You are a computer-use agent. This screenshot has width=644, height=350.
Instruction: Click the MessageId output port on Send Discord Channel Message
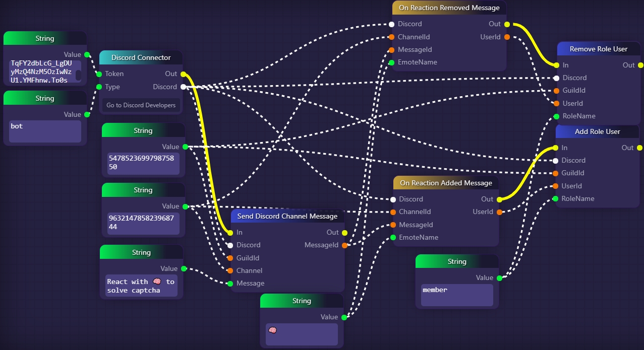point(344,245)
